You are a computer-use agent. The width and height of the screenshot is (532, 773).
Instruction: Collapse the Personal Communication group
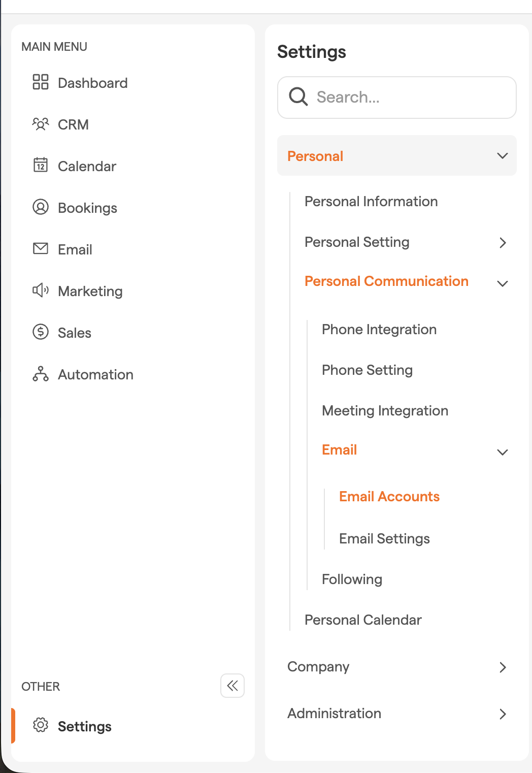coord(503,283)
